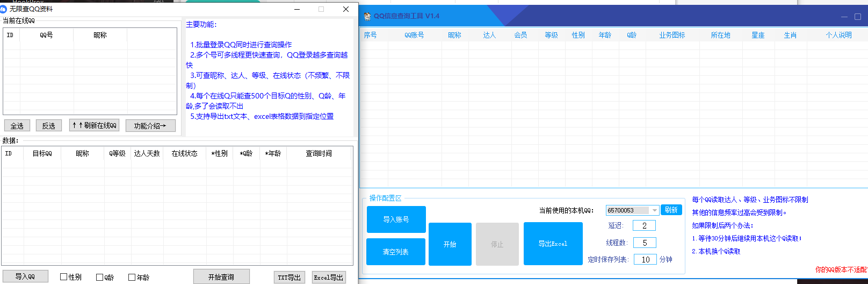Image resolution: width=868 pixels, height=284 pixels.
Task: Click the 目标QQ column header
Action: click(42, 153)
